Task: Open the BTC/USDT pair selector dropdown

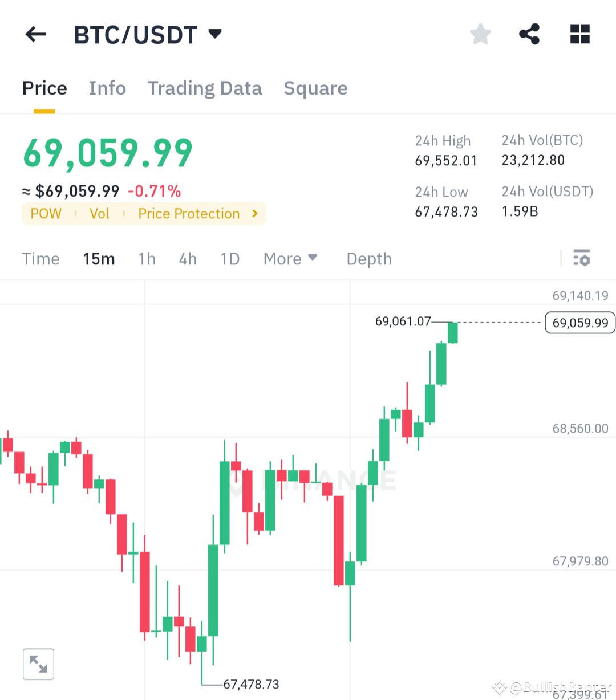Action: (148, 34)
